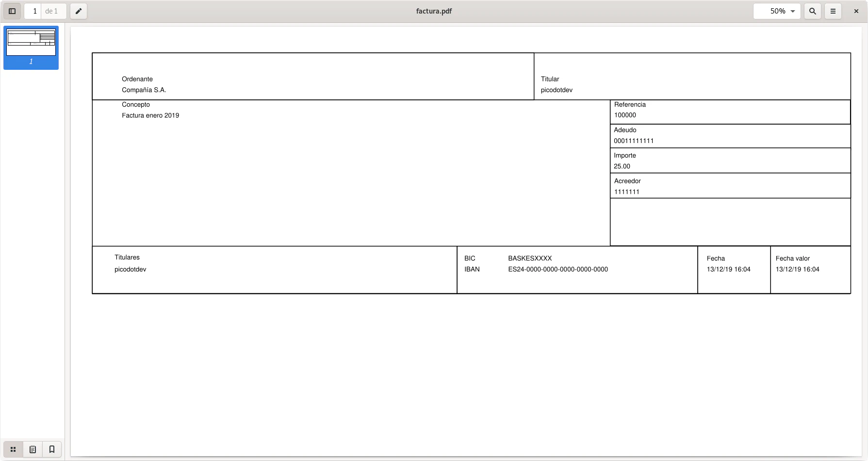Viewport: 868px width, 461px height.
Task: Open the magnifier search tool
Action: pos(813,11)
